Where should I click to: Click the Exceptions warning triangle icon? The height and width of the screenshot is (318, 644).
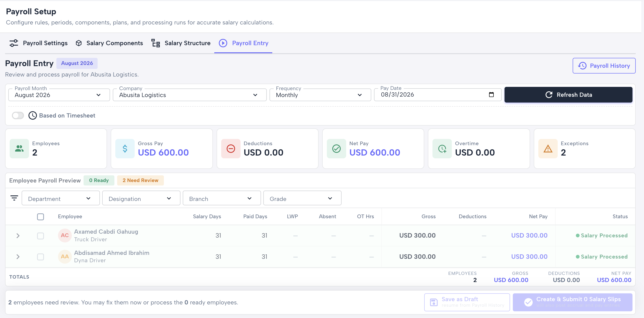point(548,149)
